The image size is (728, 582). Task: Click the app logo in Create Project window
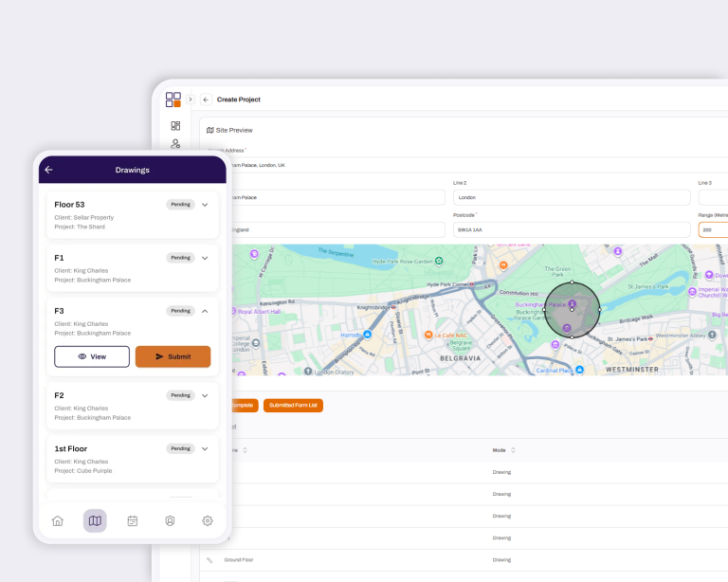point(173,100)
